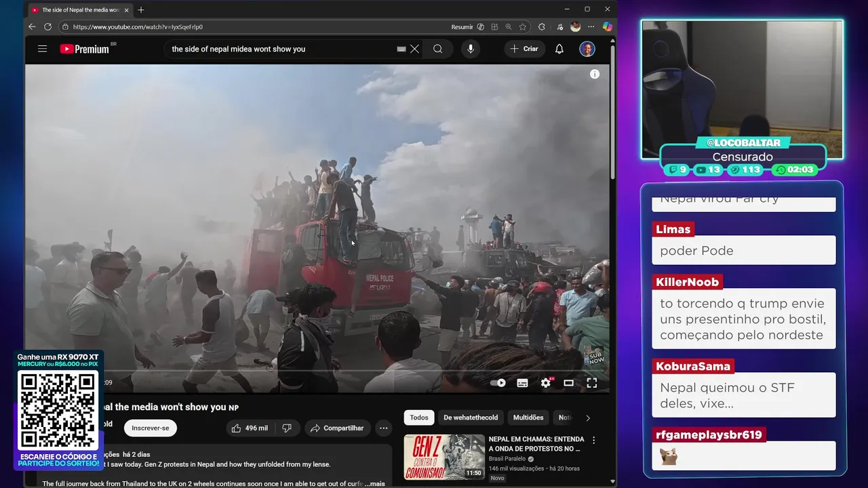Click the Compartilhar share button
868x488 pixels.
(338, 428)
